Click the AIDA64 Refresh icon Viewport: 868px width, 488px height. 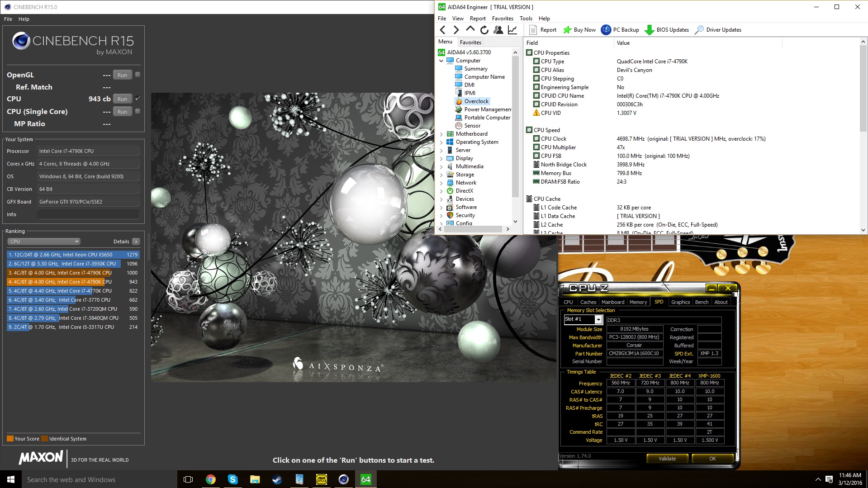[x=484, y=30]
